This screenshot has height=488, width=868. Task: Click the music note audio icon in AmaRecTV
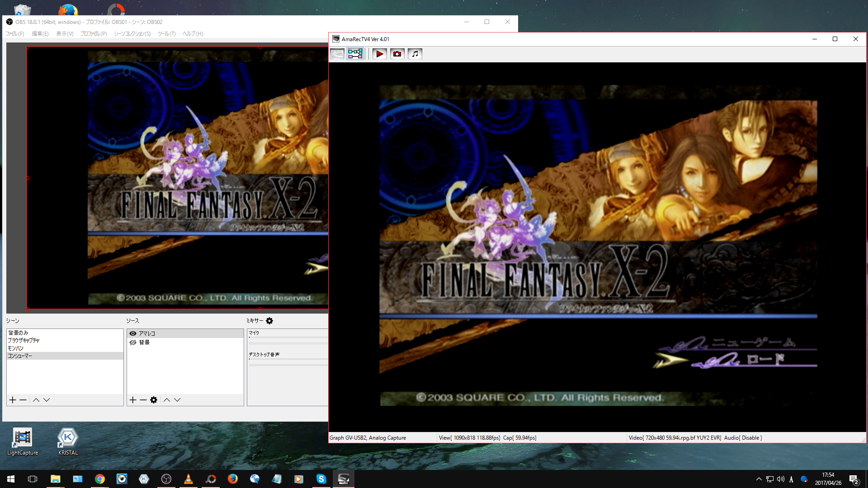click(x=415, y=54)
